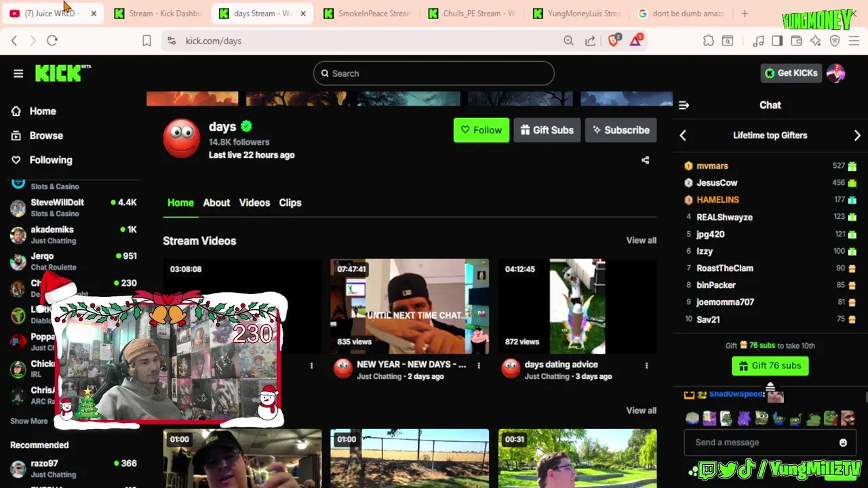The width and height of the screenshot is (868, 488).
Task: Select the Videos channel tab
Action: click(x=254, y=203)
